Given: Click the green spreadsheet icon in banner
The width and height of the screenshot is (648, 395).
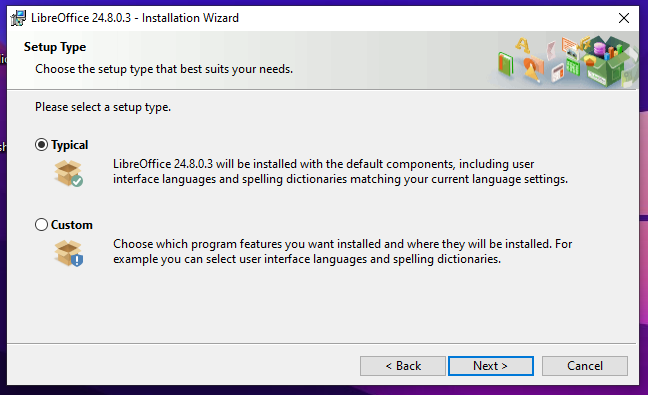Looking at the screenshot, I should pyautogui.click(x=573, y=67).
